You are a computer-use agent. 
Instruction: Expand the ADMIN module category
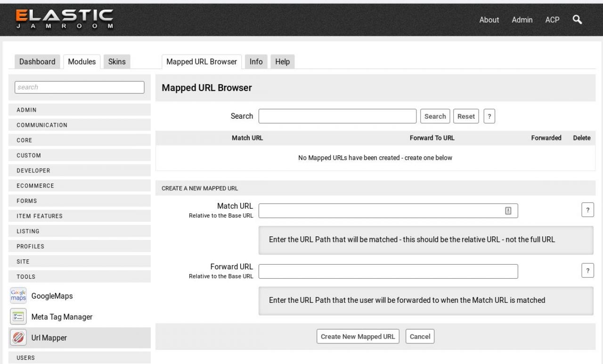click(80, 110)
